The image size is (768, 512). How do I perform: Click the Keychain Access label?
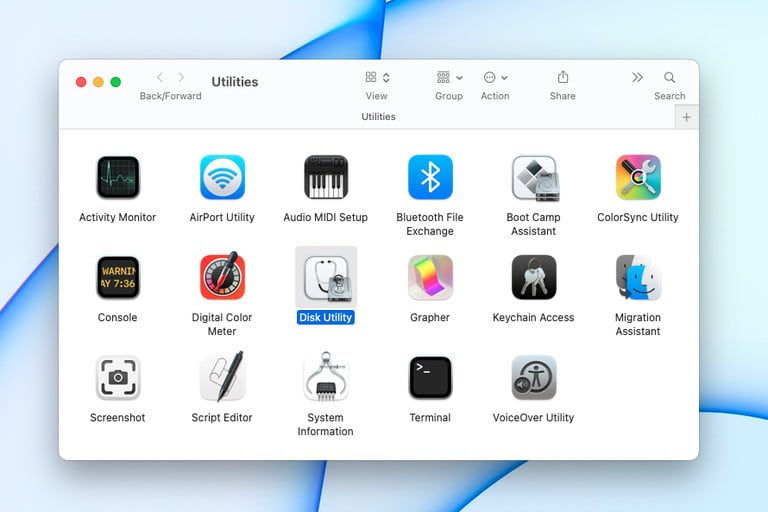(533, 317)
